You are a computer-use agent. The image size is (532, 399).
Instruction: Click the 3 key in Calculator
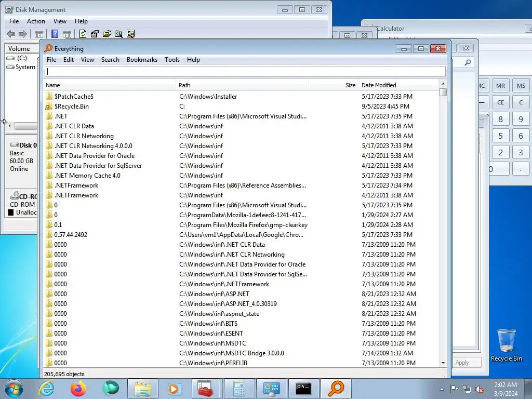(521, 152)
